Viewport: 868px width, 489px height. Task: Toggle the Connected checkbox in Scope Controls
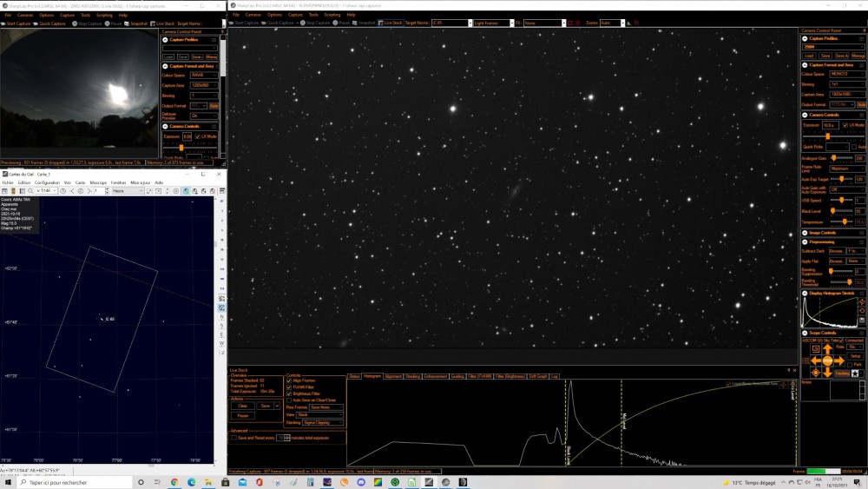click(841, 340)
